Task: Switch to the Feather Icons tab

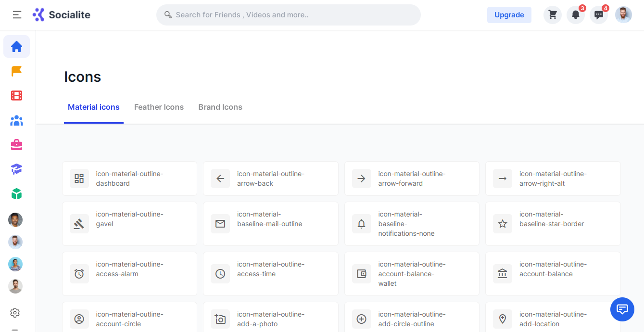Action: [x=159, y=107]
